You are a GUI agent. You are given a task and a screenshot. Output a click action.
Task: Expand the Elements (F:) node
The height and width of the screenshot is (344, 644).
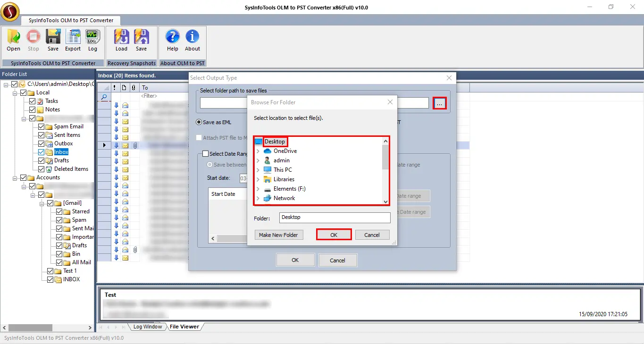(x=258, y=189)
